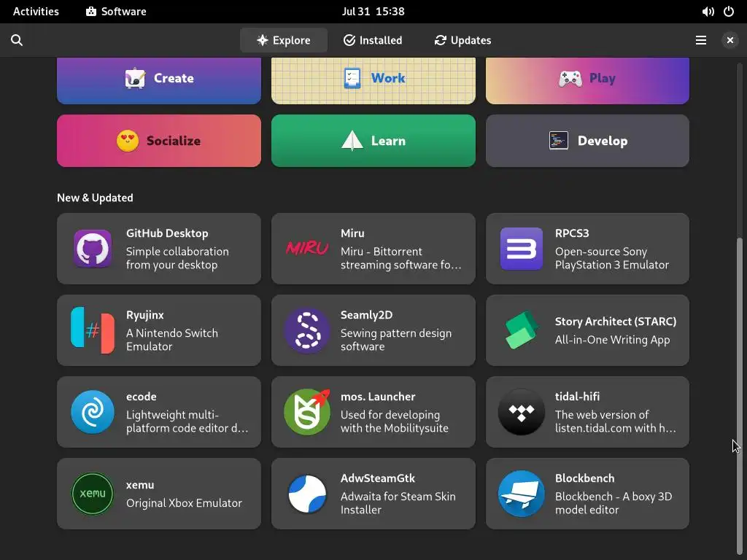Screen dimensions: 747x560
Task: Open the Create category banner
Action: point(158,80)
